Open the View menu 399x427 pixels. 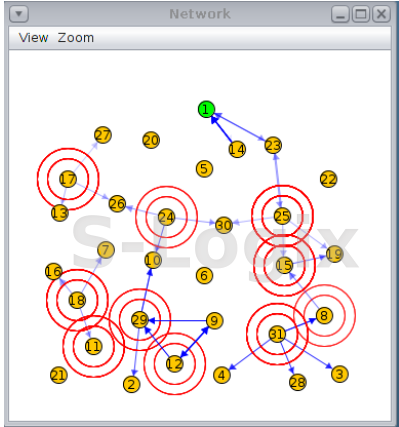click(33, 38)
